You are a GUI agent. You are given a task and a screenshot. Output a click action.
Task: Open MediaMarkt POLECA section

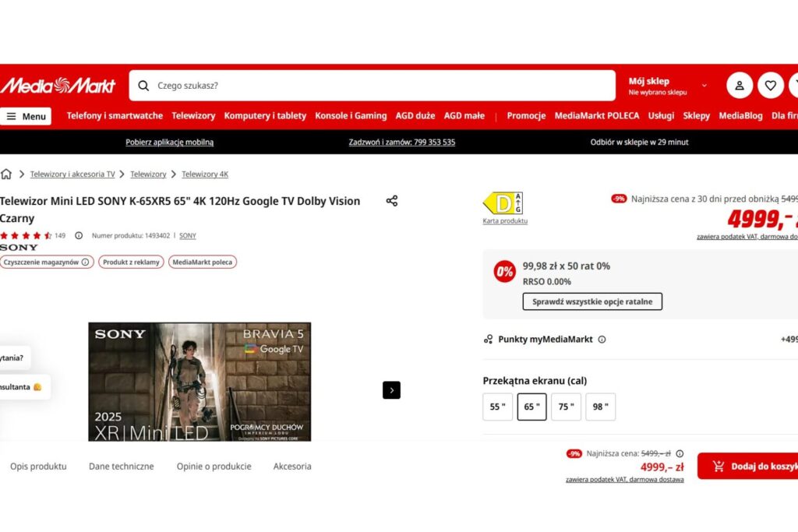597,116
